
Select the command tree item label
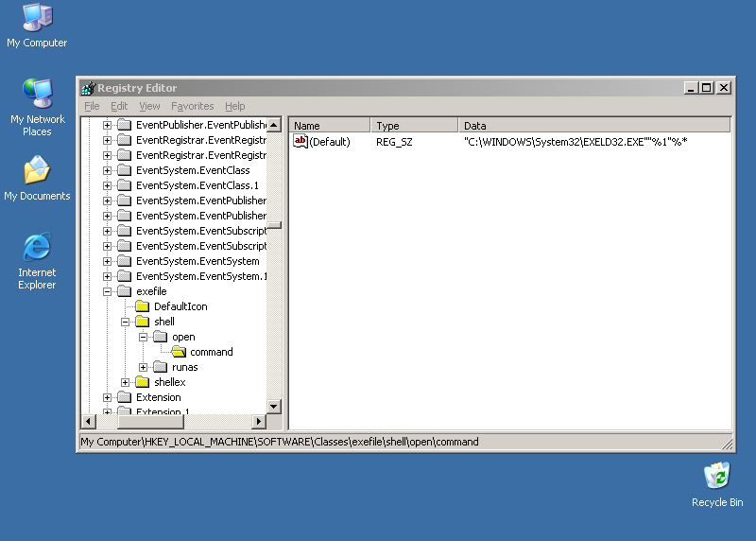tap(211, 352)
